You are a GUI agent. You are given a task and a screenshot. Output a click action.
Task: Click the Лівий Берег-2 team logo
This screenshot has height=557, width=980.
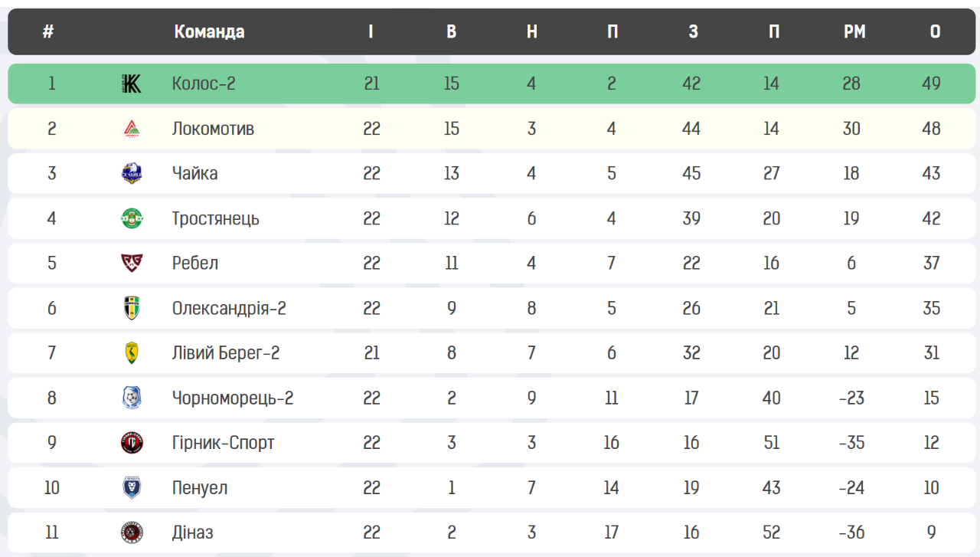132,353
